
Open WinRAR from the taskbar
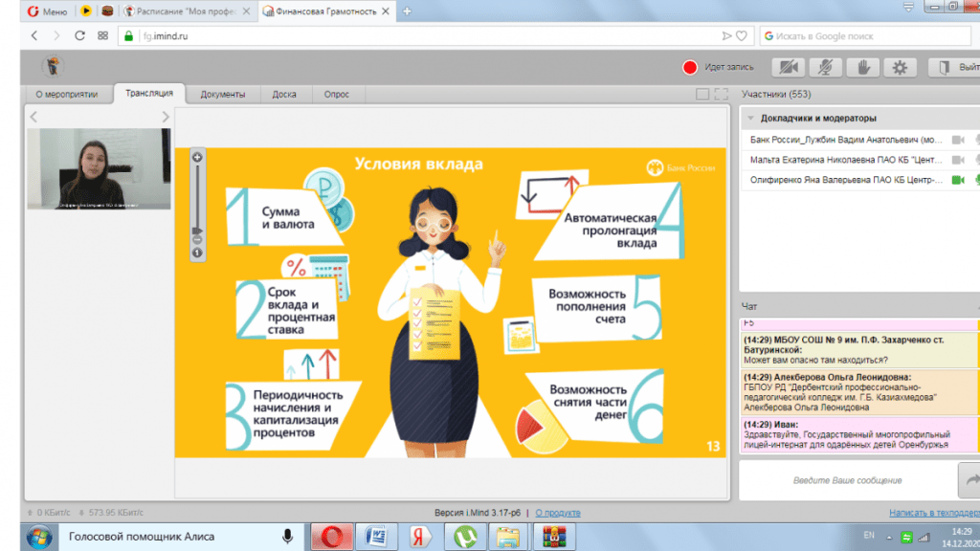[554, 537]
